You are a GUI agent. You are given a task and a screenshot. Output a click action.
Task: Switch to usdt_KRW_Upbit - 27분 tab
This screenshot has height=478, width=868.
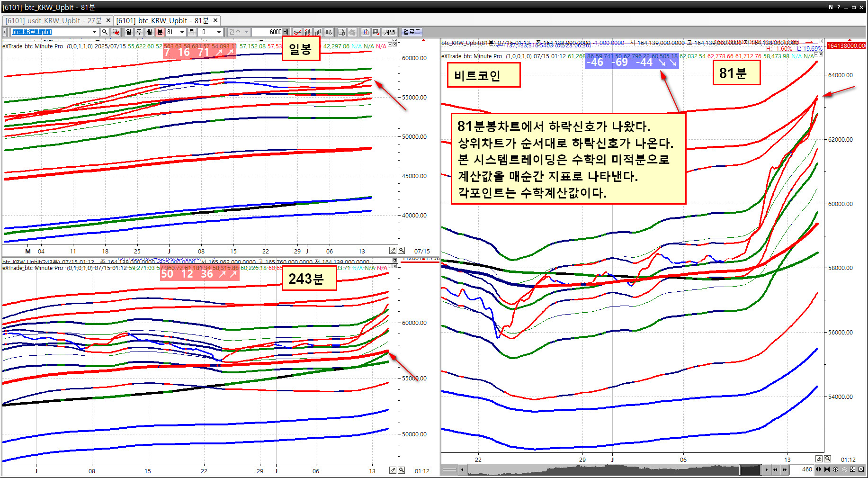(54, 20)
